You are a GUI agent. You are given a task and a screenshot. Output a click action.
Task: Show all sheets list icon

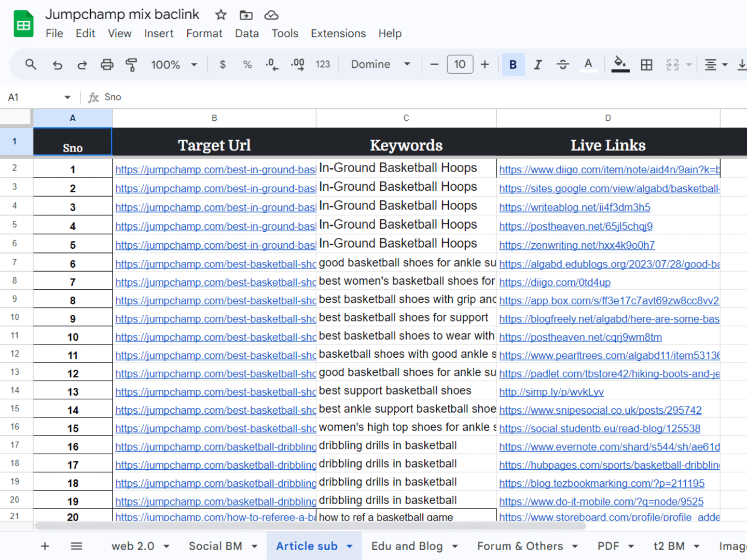(x=76, y=546)
